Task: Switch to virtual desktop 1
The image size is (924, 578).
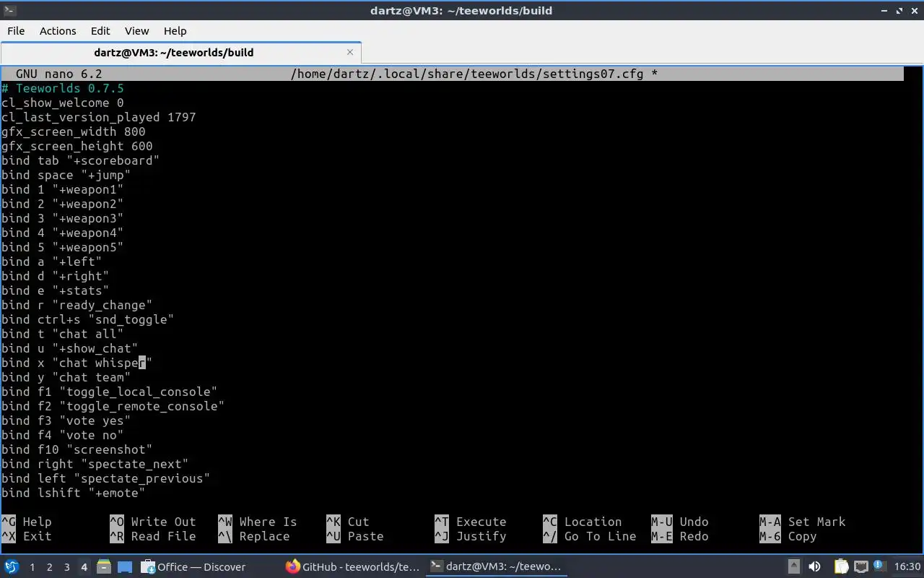Action: point(32,567)
